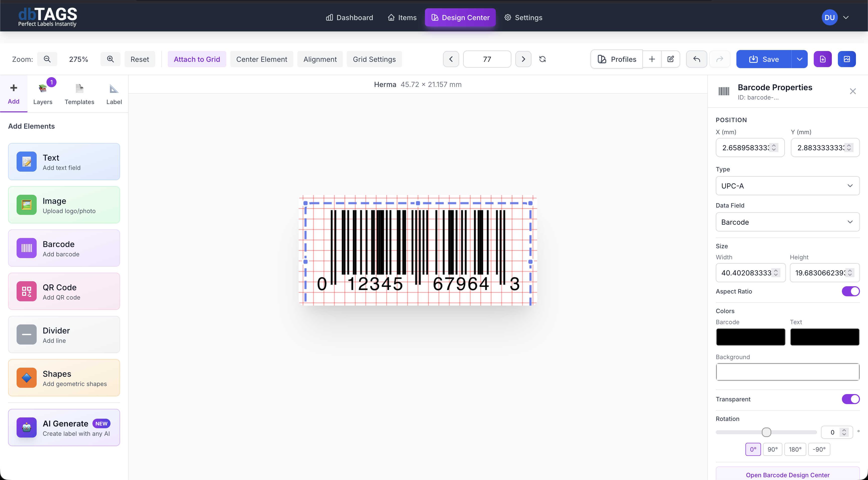868x480 pixels.
Task: Click the Attach to Grid button
Action: (x=197, y=59)
